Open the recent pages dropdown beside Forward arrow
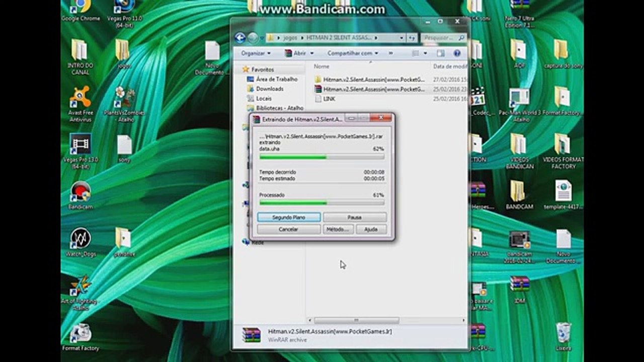This screenshot has width=644, height=362. click(x=262, y=38)
